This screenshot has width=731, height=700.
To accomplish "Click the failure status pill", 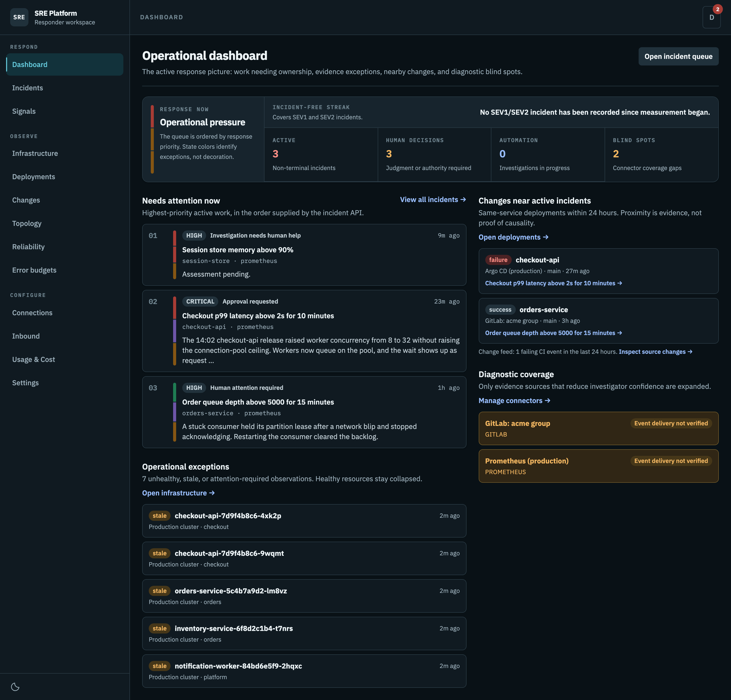I will [498, 260].
